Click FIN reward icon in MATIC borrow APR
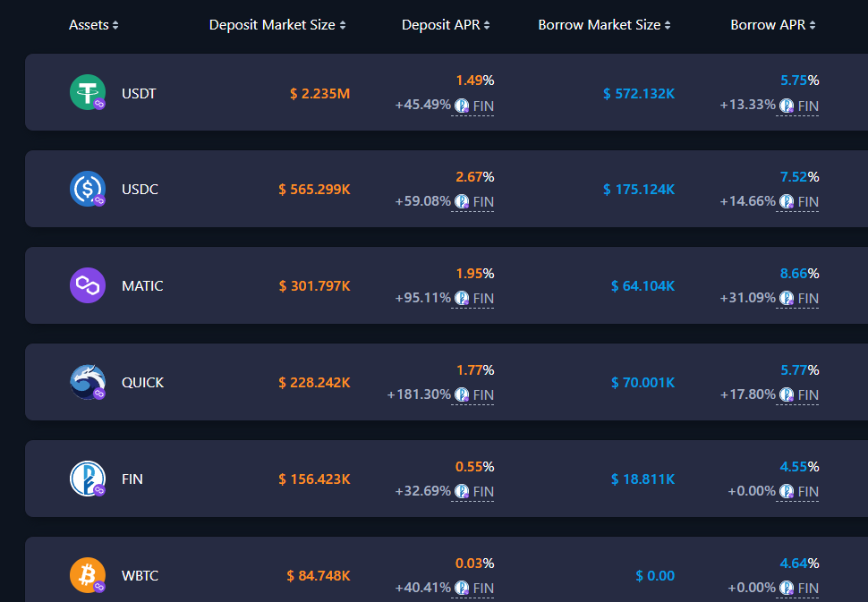The height and width of the screenshot is (602, 868). (x=787, y=299)
